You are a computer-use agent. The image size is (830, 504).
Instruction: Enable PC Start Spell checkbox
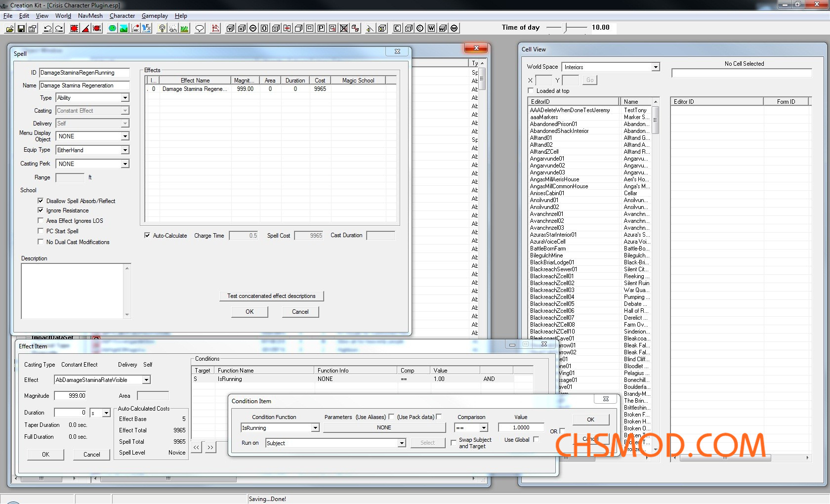click(x=41, y=231)
